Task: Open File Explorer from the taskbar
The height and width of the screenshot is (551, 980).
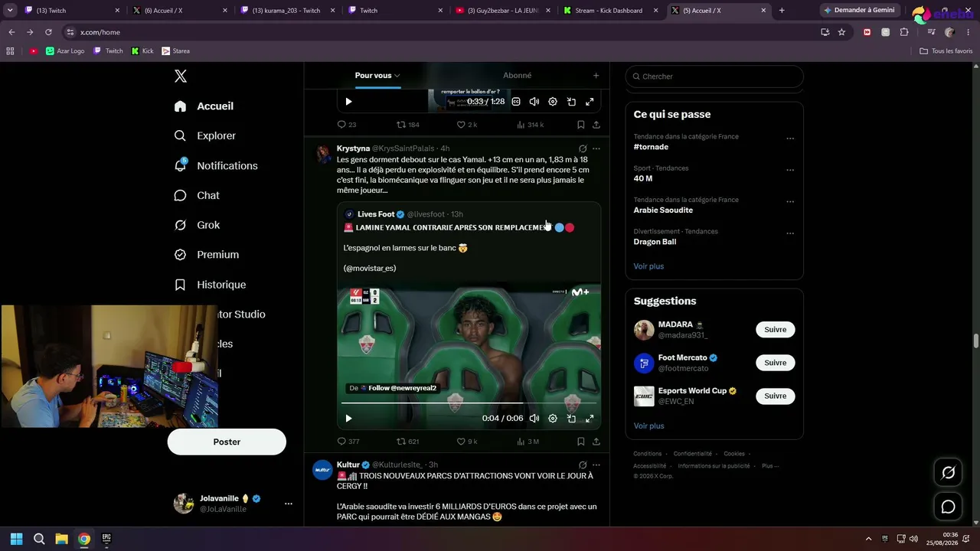Action: pyautogui.click(x=61, y=539)
